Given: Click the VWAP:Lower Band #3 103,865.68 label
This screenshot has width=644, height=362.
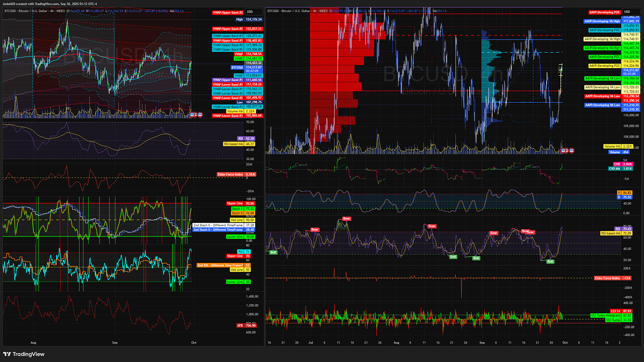Looking at the screenshot, I should click(238, 116).
